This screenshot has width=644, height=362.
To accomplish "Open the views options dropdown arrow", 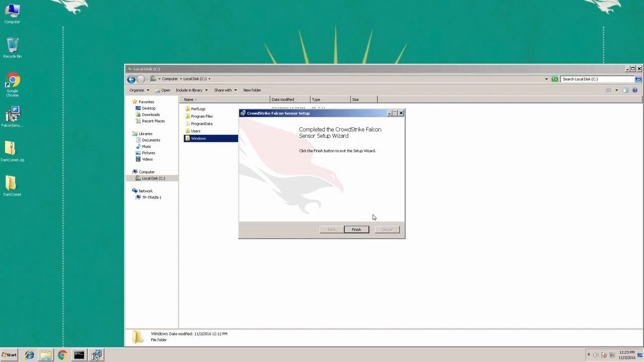I will pyautogui.click(x=616, y=90).
